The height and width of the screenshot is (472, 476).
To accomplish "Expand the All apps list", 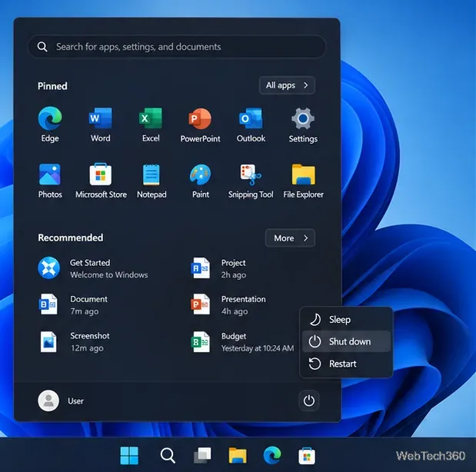I will [287, 85].
